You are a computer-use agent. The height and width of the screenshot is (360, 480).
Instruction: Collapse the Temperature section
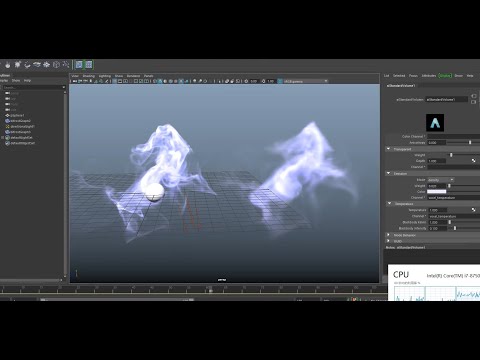[x=388, y=203]
